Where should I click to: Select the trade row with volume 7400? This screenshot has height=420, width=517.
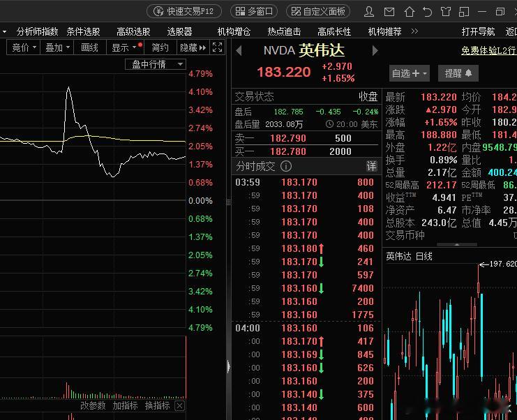[x=306, y=288]
